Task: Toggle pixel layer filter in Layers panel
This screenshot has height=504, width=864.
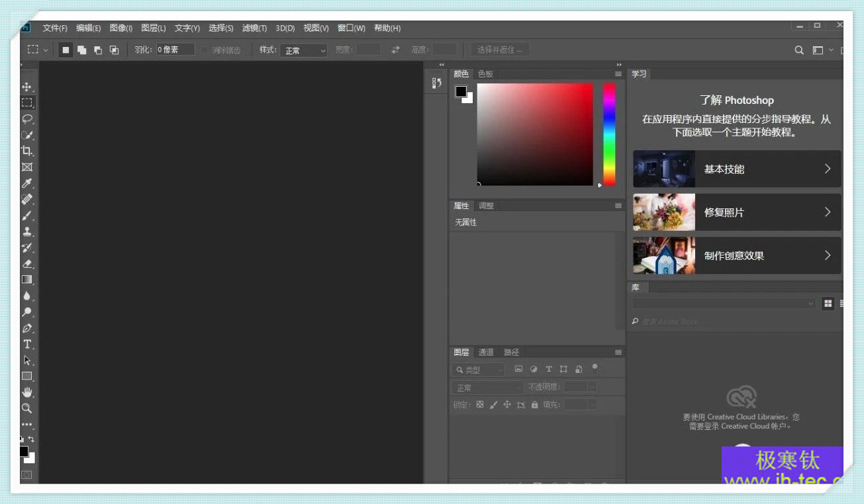Action: (518, 369)
